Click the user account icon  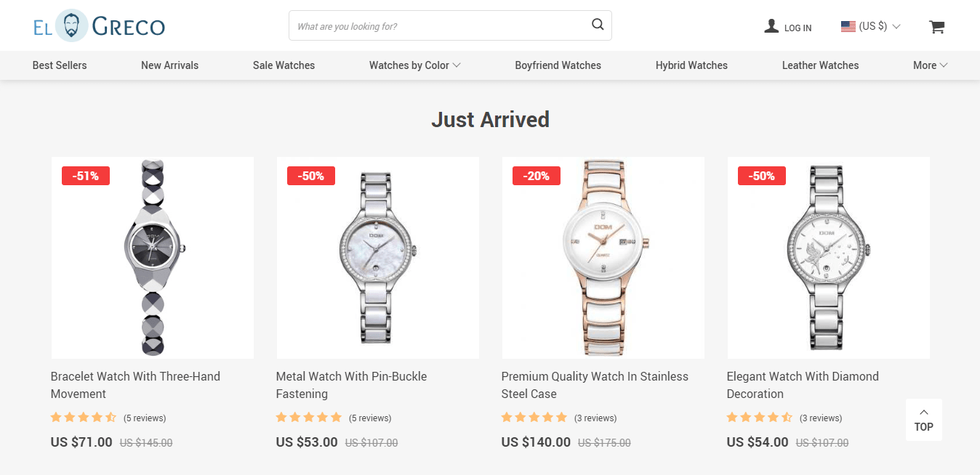tap(771, 26)
